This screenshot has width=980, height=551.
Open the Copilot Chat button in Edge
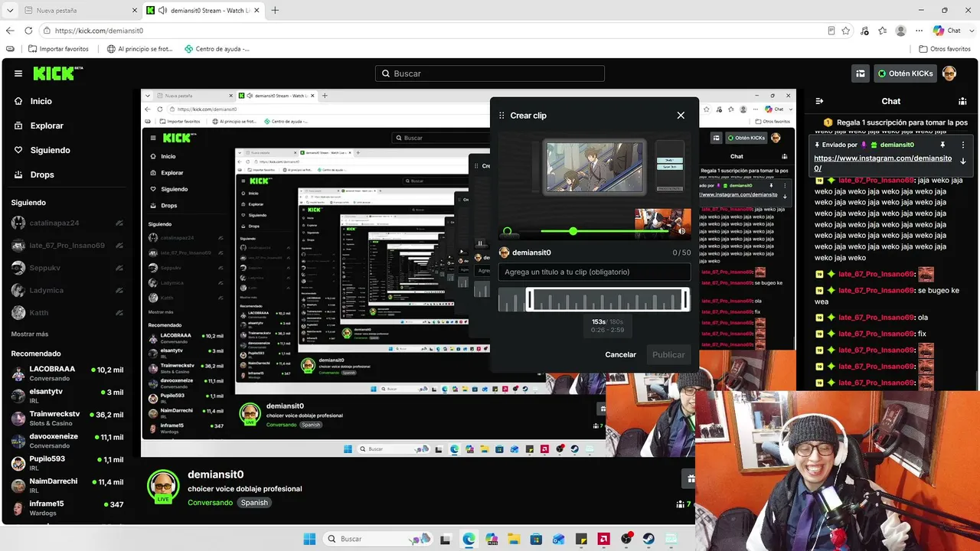point(947,31)
